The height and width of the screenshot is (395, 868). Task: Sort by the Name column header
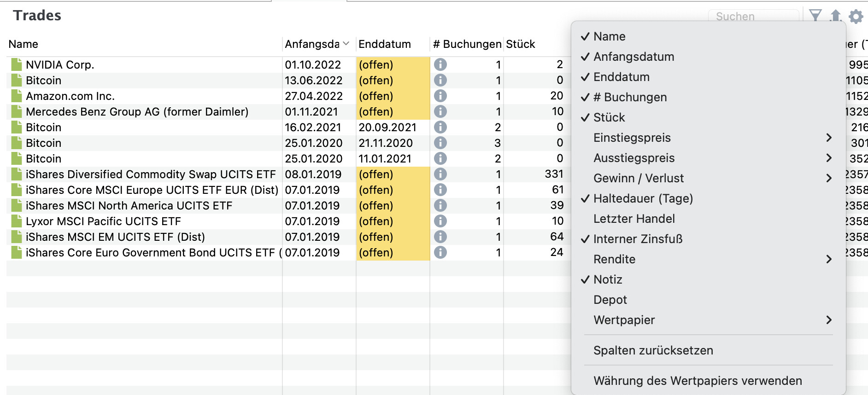[x=144, y=44]
